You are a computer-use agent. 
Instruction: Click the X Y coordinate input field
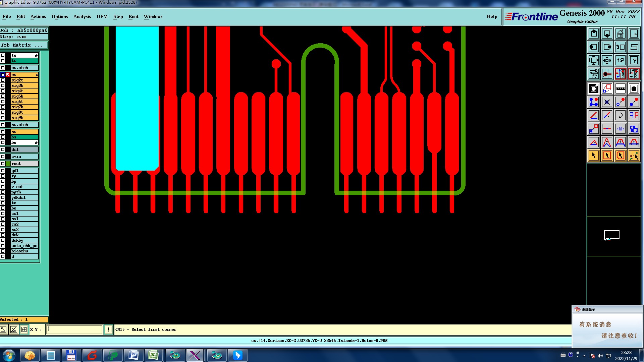(74, 329)
